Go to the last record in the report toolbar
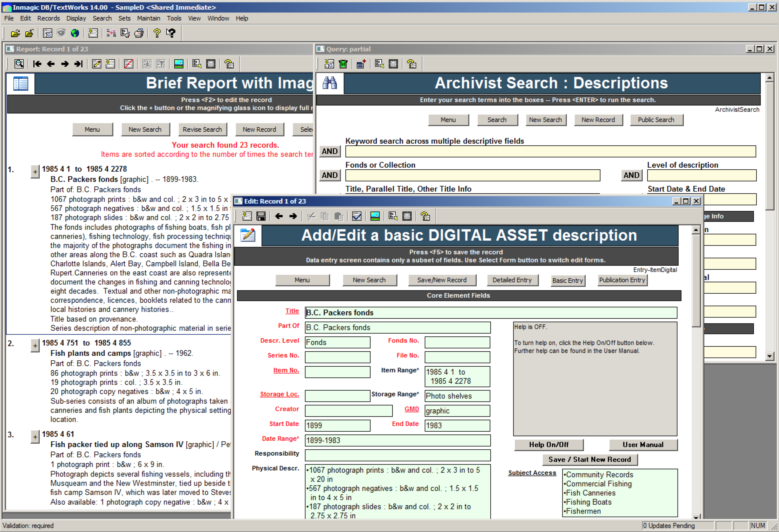The width and height of the screenshot is (779, 532). pos(78,64)
